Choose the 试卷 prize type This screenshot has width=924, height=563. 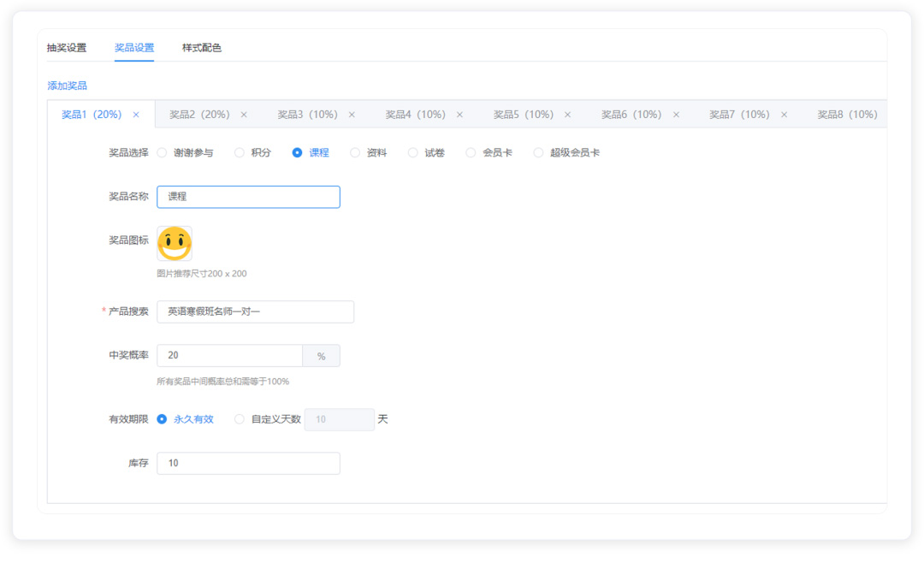pyautogui.click(x=413, y=153)
